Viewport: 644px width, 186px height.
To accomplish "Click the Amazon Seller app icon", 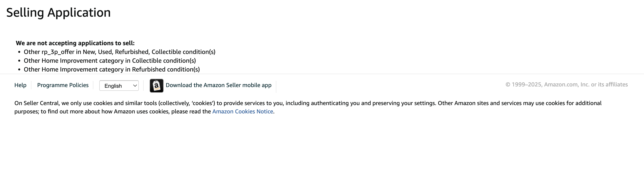I will [157, 86].
